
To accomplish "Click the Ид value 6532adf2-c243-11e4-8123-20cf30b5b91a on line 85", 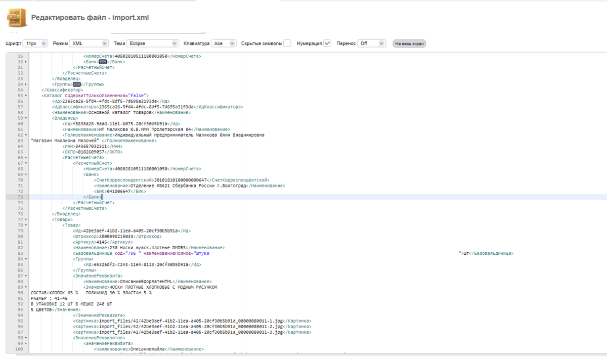I will click(x=141, y=264).
